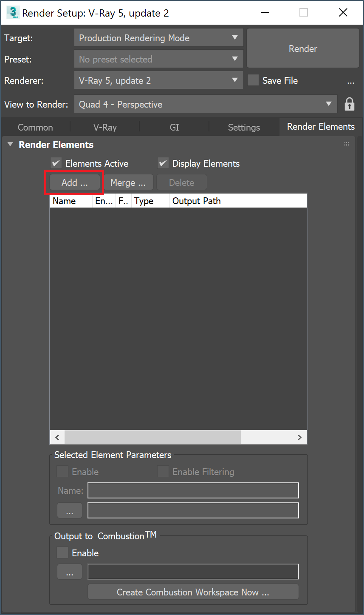Viewport: 364px width, 615px height.
Task: Enable the Save File checkbox
Action: coord(253,80)
